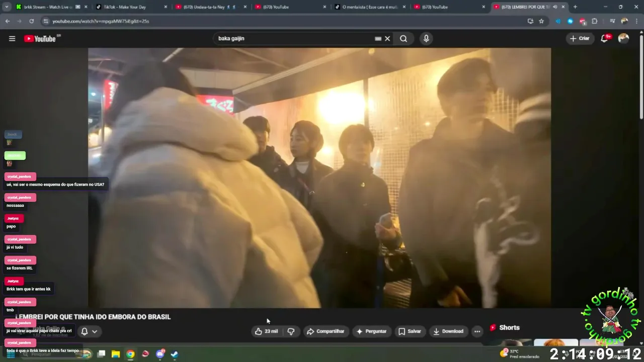Viewport: 644px width, 362px height.
Task: Click the Chrome icon on the taskbar
Action: point(130,354)
